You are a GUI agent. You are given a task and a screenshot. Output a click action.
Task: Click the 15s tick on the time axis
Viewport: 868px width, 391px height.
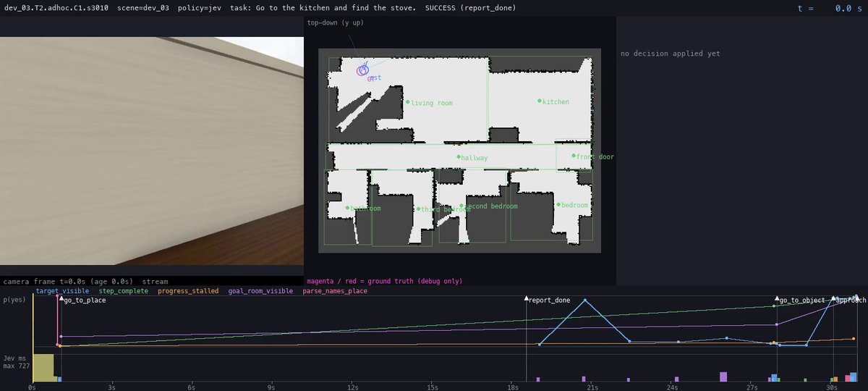coord(432,387)
